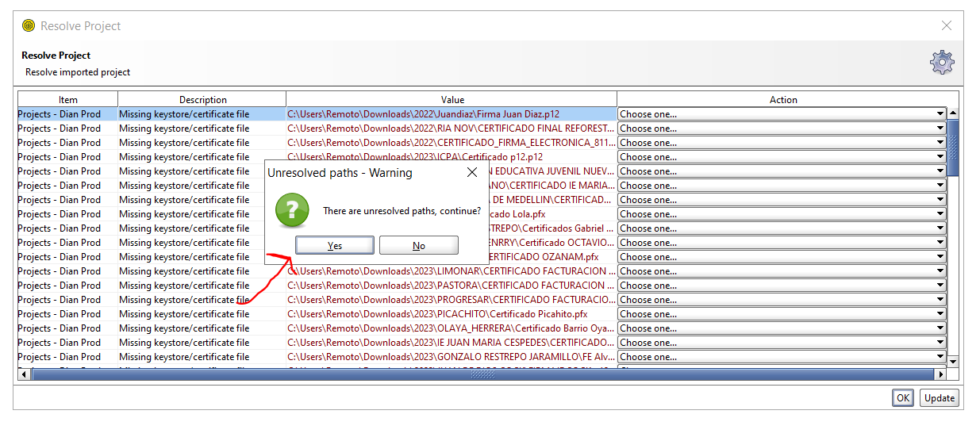The width and height of the screenshot is (980, 422).
Task: Click the Action column header
Action: [x=782, y=100]
